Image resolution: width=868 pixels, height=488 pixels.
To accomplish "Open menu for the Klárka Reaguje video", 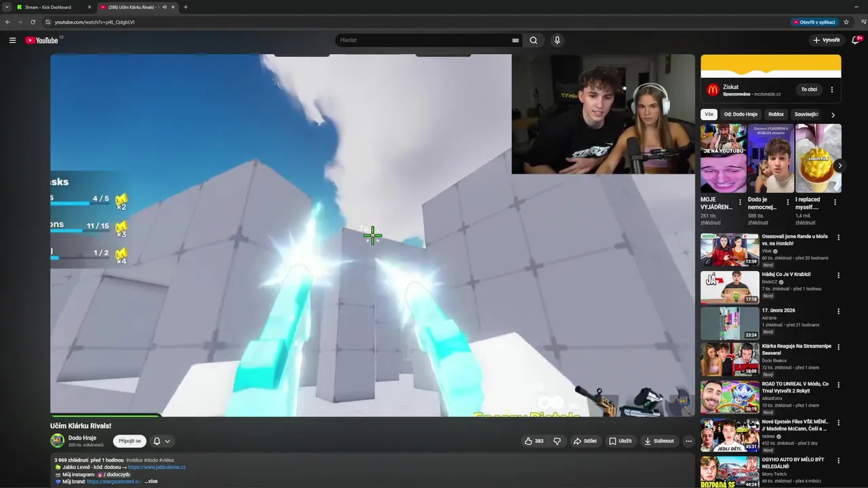I will coord(838,347).
